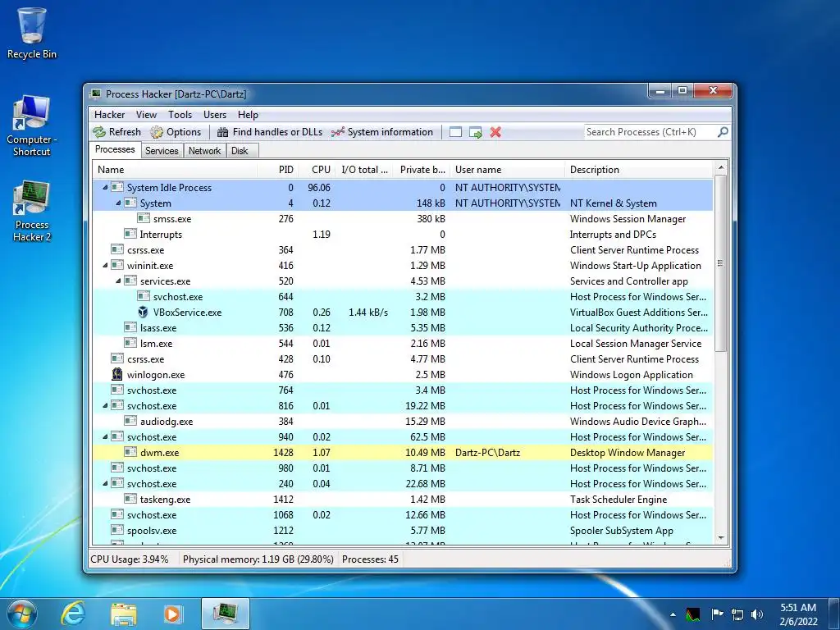The width and height of the screenshot is (840, 630).
Task: Click Process Hacker taskbar button
Action: pyautogui.click(x=226, y=614)
